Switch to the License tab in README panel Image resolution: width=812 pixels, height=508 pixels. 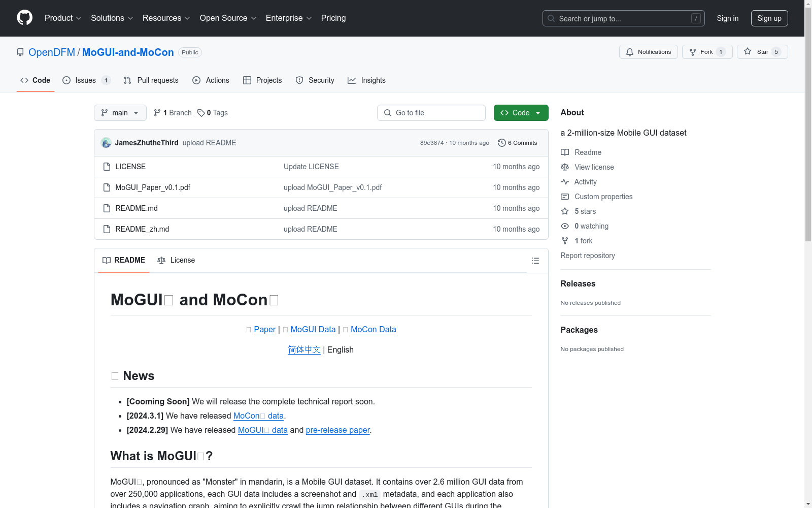click(176, 260)
